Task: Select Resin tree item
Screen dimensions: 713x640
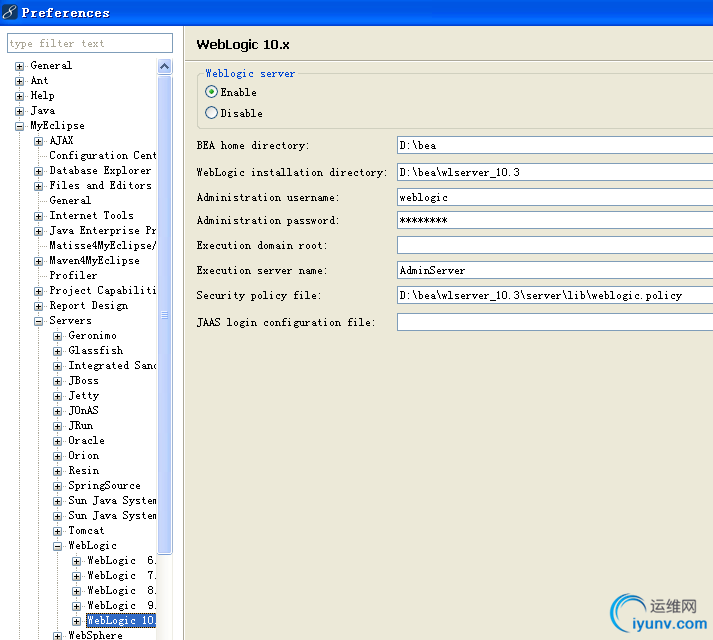Action: click(x=84, y=471)
